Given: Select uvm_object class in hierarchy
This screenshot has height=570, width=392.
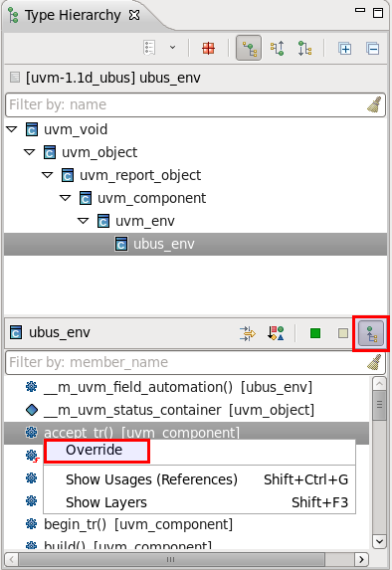Looking at the screenshot, I should (x=99, y=152).
